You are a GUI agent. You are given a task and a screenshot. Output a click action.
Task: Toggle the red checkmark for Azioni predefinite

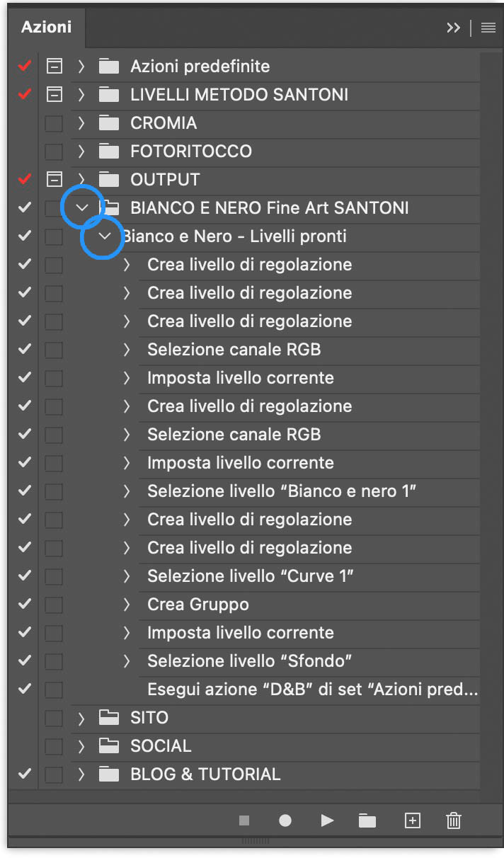(25, 67)
